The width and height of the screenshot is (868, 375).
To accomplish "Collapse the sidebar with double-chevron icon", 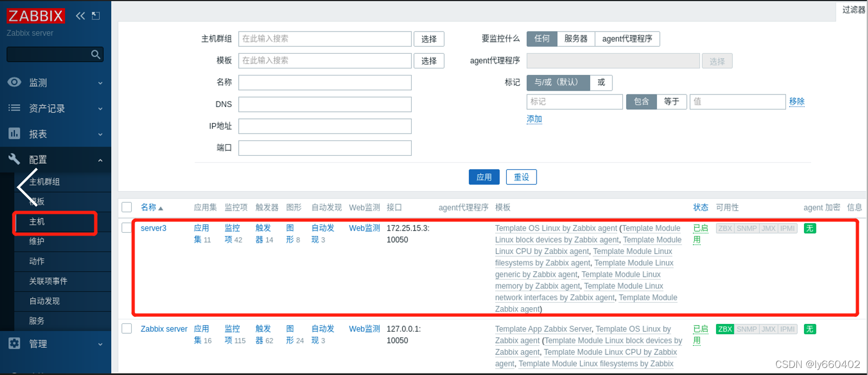I will click(80, 16).
